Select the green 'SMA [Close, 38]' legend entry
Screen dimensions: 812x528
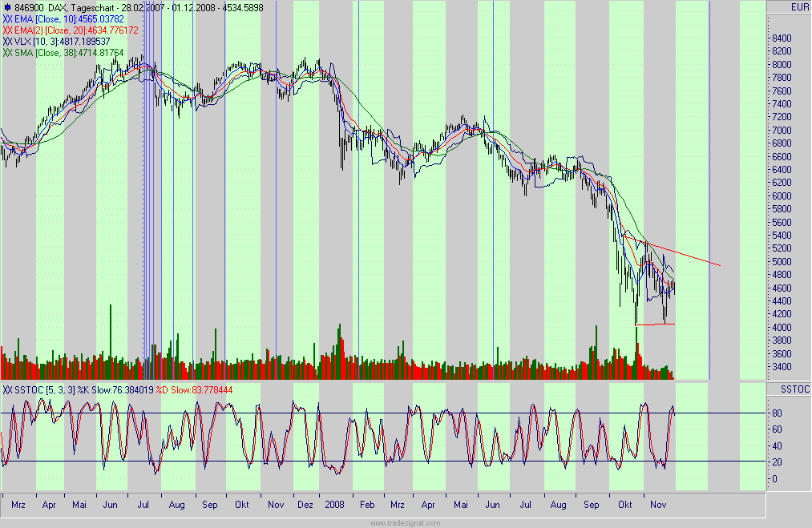tap(63, 53)
